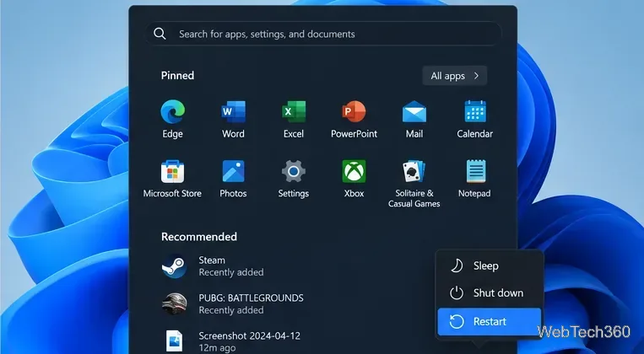Click the moon icon beside Sleep
Screen dimensions: 644x354
[x=457, y=265]
